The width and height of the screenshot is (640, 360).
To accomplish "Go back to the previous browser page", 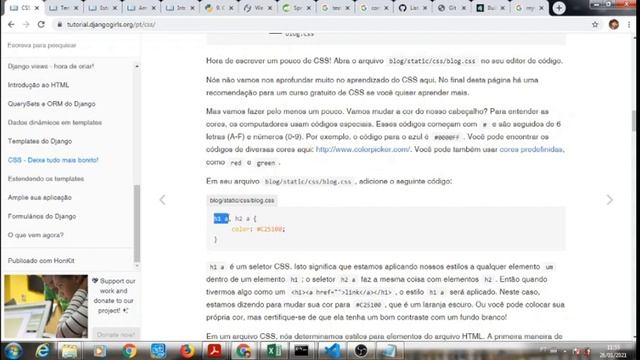I will click(x=11, y=24).
